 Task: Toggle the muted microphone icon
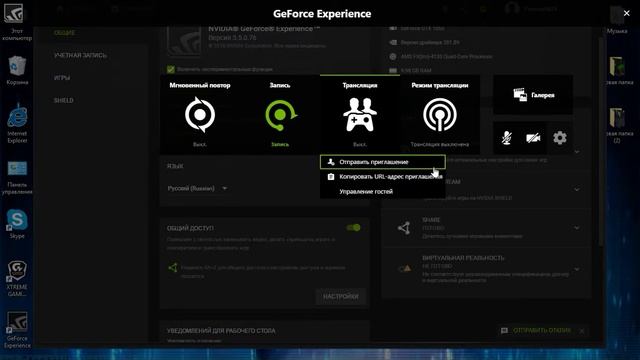507,138
